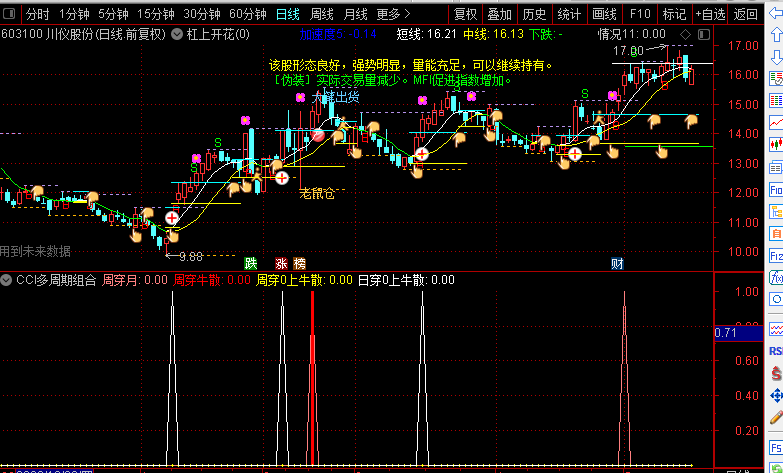The image size is (783, 473).
Task: Select the pencil drawing tool icon
Action: pos(777,418)
